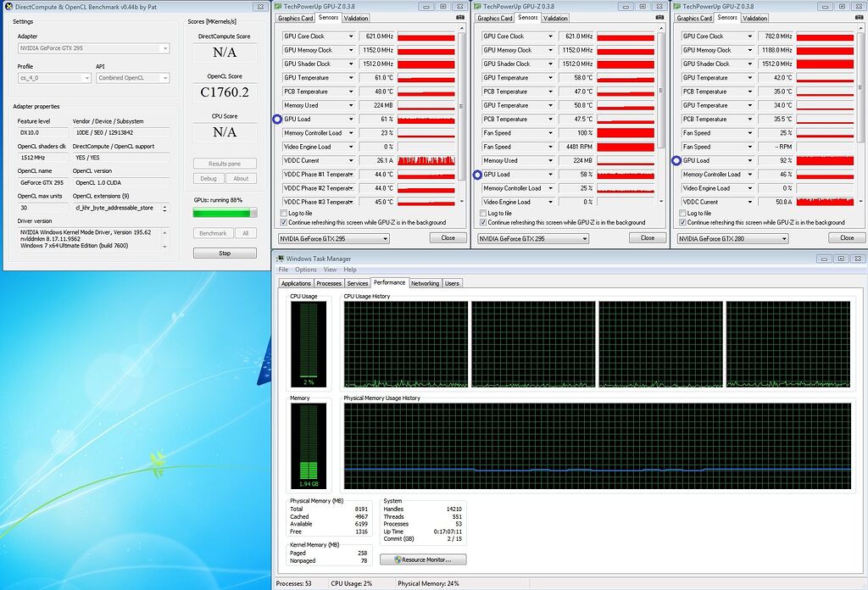This screenshot has height=590, width=868.
Task: Click camera screenshot icon in third GPU-Z window
Action: 859,18
